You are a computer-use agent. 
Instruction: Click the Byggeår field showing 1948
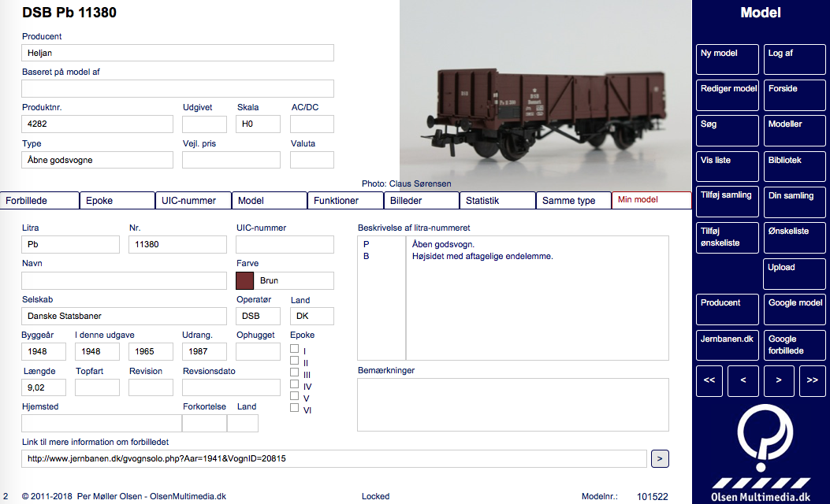(43, 351)
